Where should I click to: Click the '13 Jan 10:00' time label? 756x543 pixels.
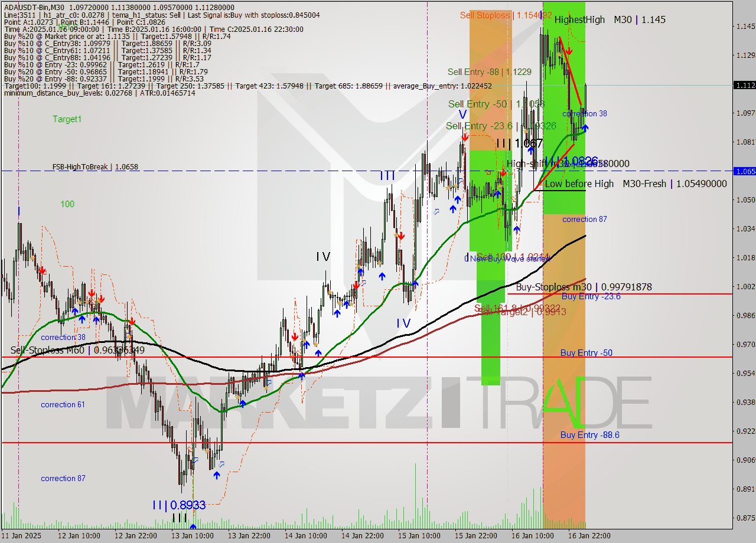point(193,536)
